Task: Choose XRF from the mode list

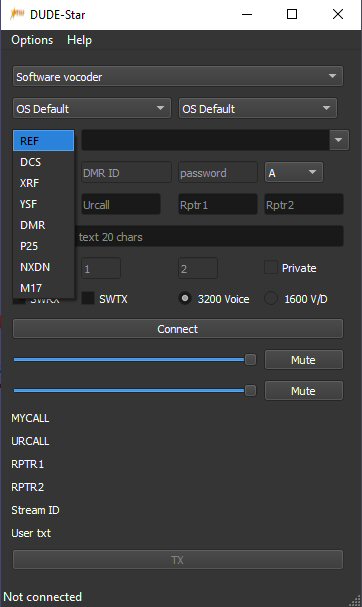Action: point(43,183)
